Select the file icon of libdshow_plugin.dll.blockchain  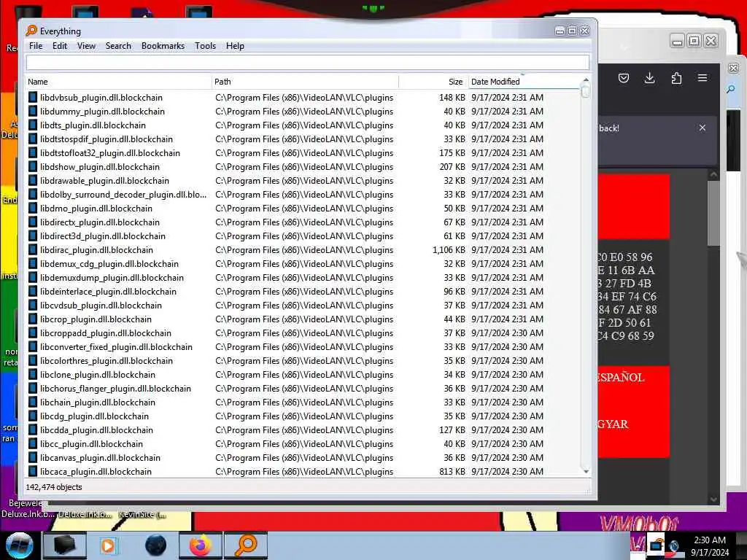click(32, 167)
